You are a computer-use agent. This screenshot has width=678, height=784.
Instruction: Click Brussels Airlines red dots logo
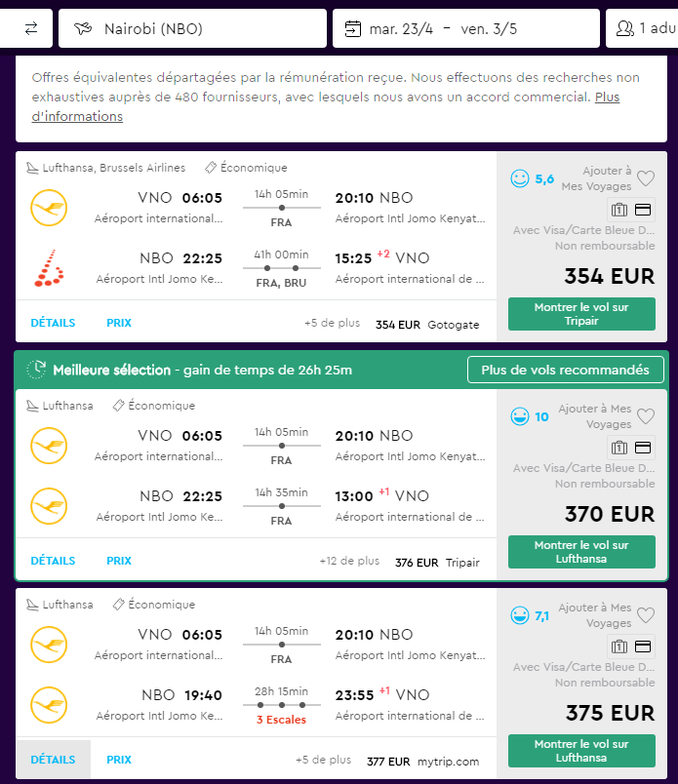(49, 268)
